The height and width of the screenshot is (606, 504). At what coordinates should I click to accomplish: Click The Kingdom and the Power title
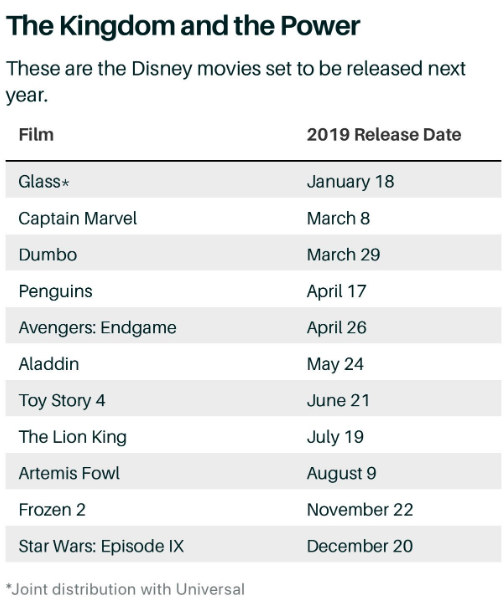(x=183, y=26)
